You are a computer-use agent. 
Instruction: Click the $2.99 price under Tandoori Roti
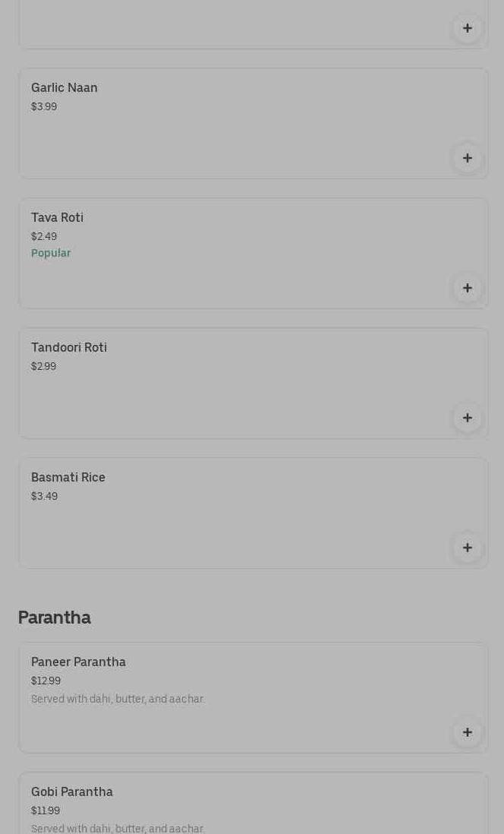(44, 367)
